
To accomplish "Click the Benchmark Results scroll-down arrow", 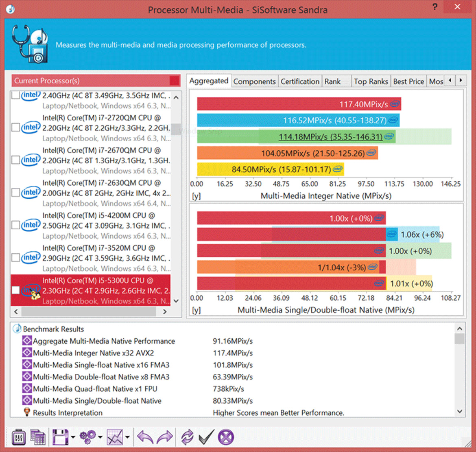I will click(x=460, y=411).
